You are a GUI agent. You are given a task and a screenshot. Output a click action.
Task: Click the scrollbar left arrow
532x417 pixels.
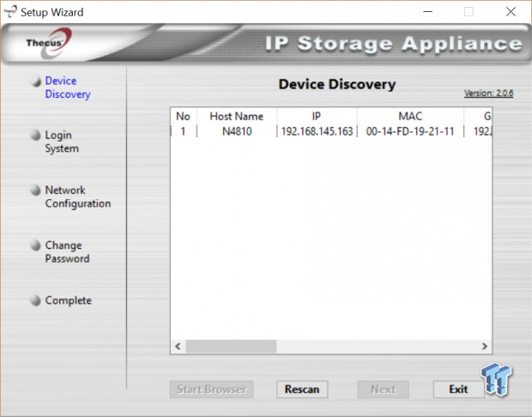tap(178, 347)
